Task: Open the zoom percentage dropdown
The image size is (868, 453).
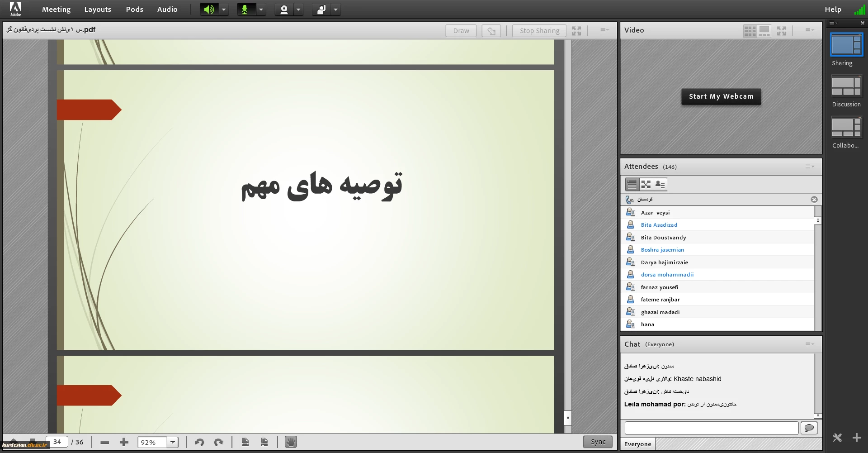Action: pos(173,442)
